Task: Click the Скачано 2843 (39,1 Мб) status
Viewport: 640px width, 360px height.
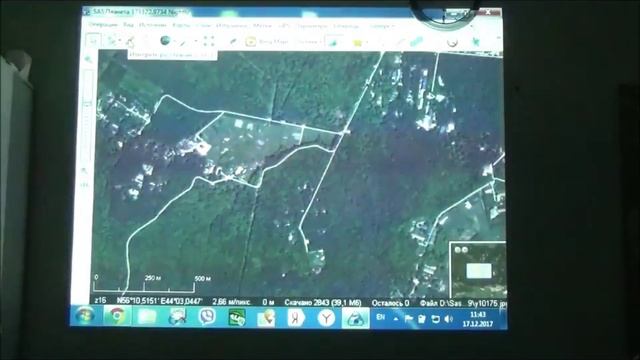Action: coord(323,303)
